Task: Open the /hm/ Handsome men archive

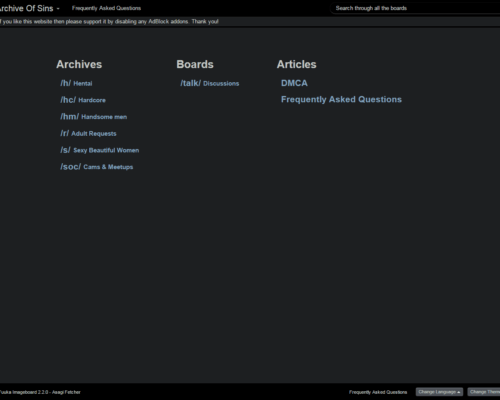Action: tap(93, 117)
